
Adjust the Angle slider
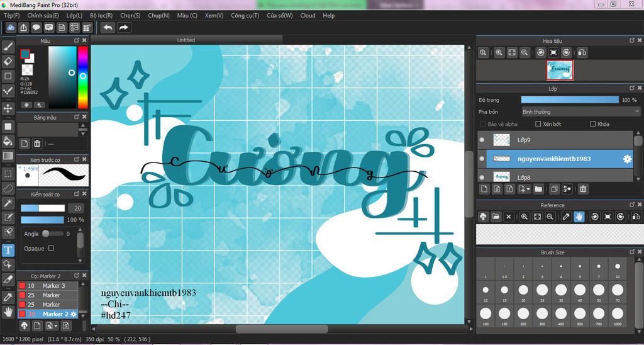(x=53, y=234)
